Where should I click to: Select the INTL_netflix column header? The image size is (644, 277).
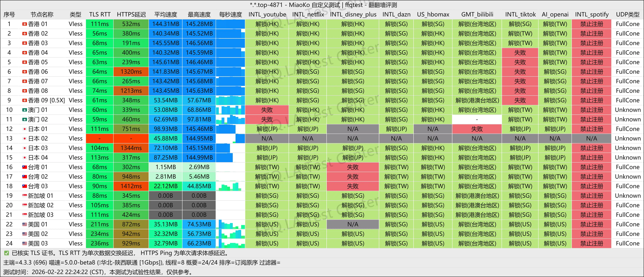pos(308,14)
